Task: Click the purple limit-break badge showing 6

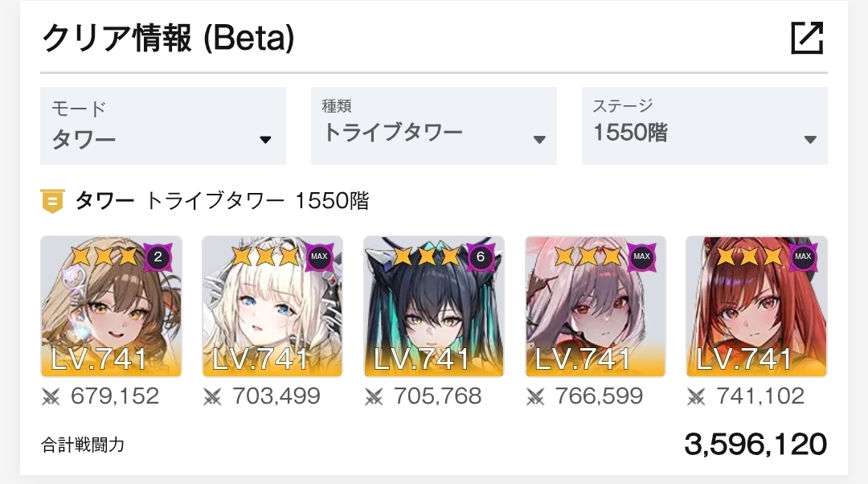Action: (x=481, y=257)
